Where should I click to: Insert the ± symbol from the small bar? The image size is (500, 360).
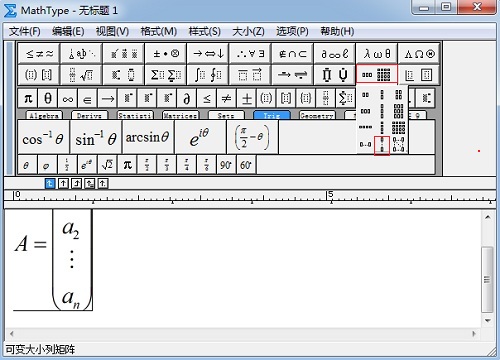[247, 99]
